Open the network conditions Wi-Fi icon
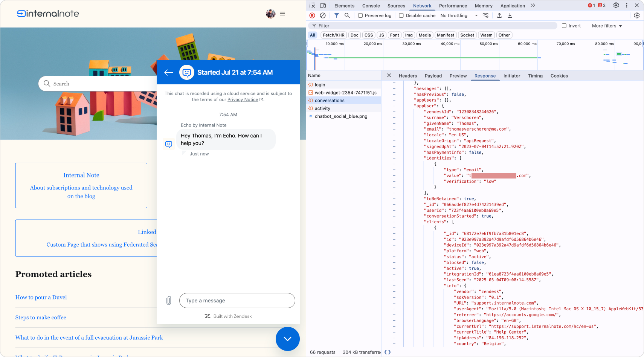 pos(486,15)
